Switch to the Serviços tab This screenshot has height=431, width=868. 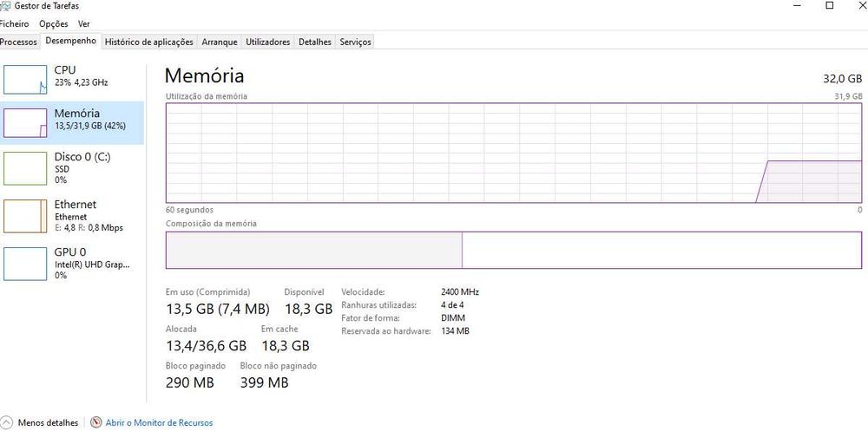[355, 42]
